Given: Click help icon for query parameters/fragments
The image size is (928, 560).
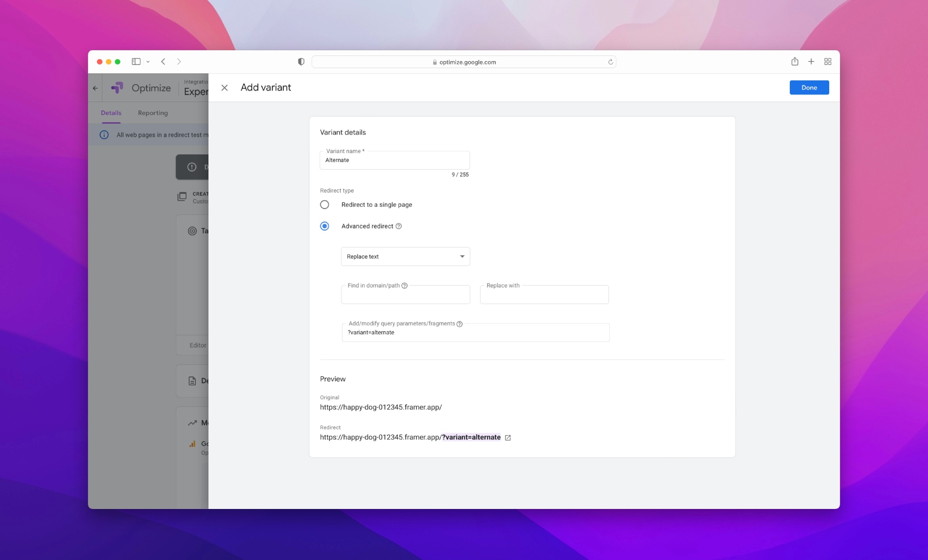Looking at the screenshot, I should (459, 324).
